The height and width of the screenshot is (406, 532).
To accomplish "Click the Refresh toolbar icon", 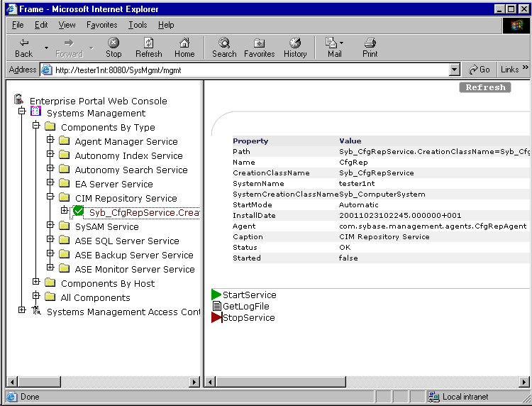I will pyautogui.click(x=149, y=43).
